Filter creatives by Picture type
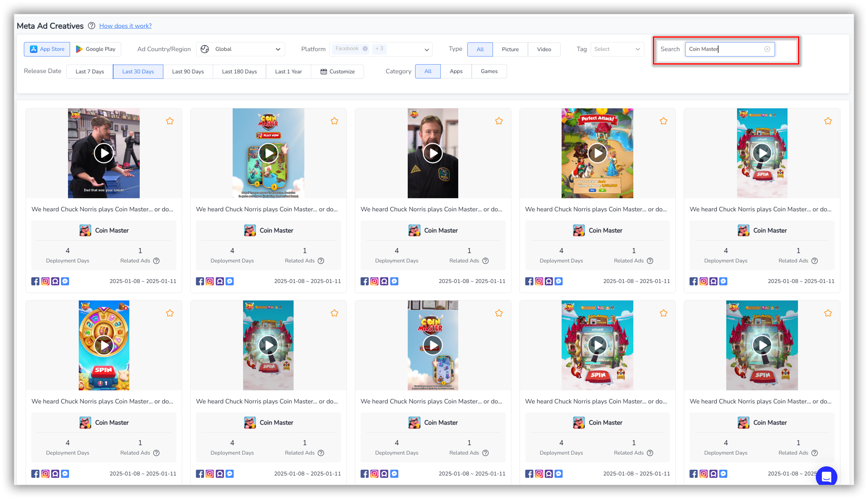The width and height of the screenshot is (868, 499). point(510,49)
